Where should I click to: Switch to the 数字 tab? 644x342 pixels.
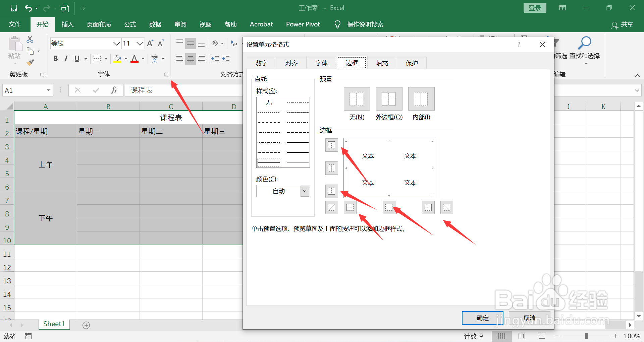click(x=261, y=63)
